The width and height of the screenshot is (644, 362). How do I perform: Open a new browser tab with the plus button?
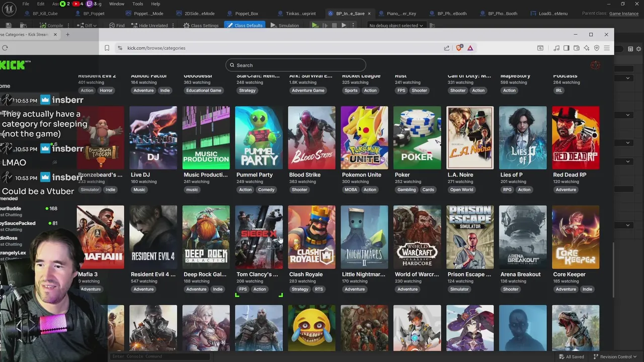pyautogui.click(x=67, y=35)
